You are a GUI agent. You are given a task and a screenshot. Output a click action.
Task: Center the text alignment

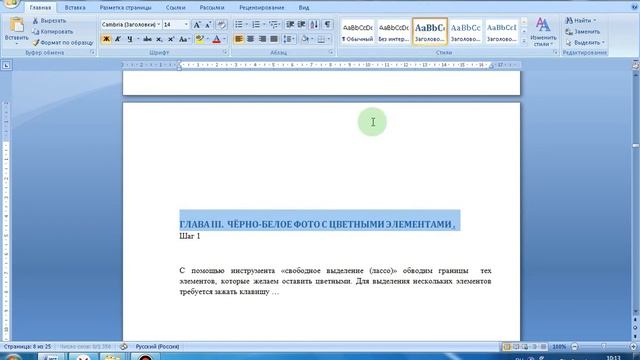[x=251, y=39]
